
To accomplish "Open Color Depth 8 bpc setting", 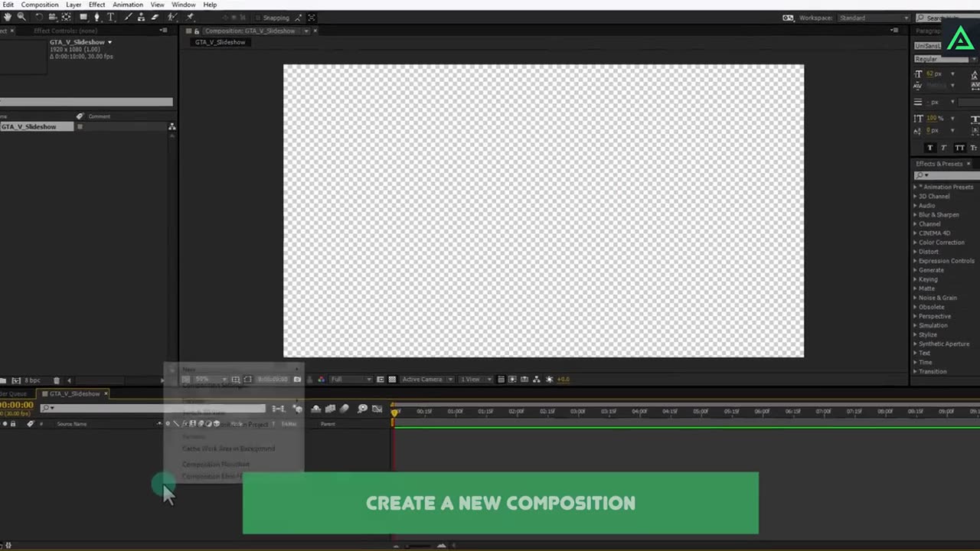I will [x=32, y=380].
